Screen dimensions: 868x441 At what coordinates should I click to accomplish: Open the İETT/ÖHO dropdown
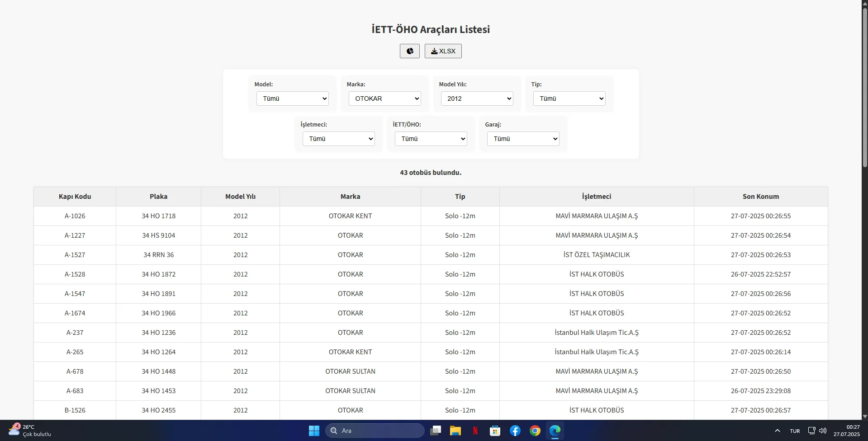point(430,139)
